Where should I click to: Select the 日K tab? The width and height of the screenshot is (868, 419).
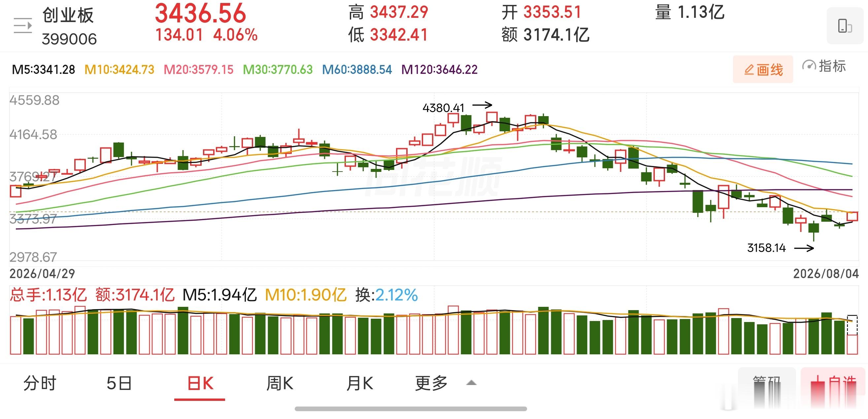200,383
